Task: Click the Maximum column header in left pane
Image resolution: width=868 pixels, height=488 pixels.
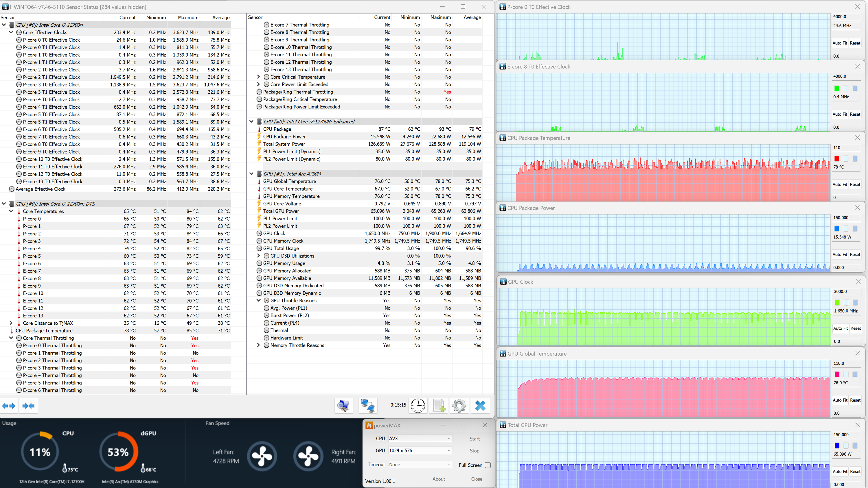Action: click(188, 18)
